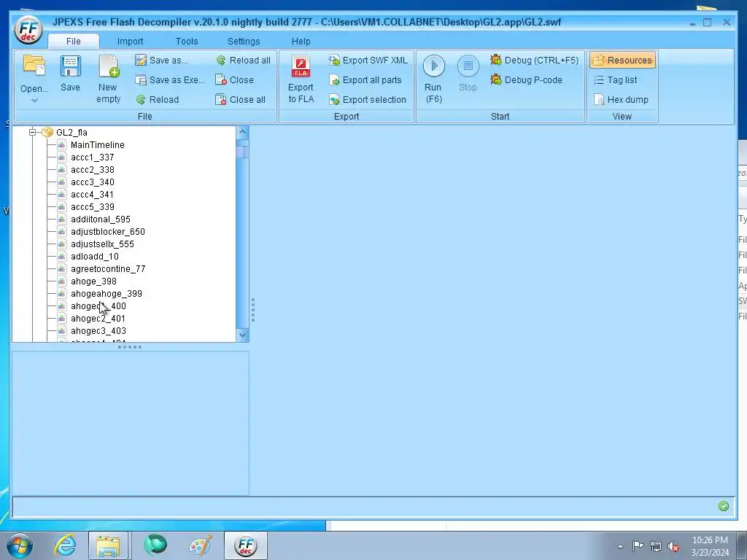Select adloadd_10 in tree
747x560 pixels.
[x=95, y=256]
